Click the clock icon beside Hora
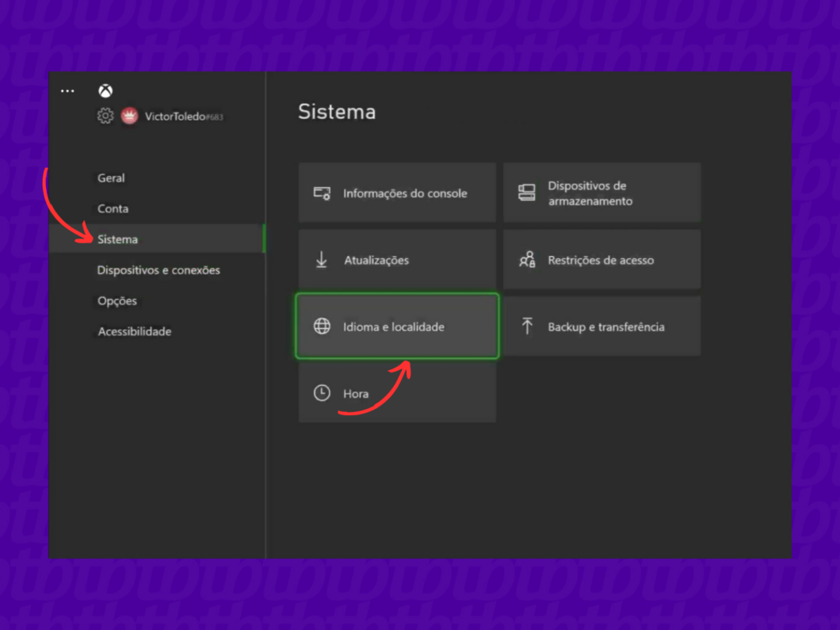 [x=322, y=393]
